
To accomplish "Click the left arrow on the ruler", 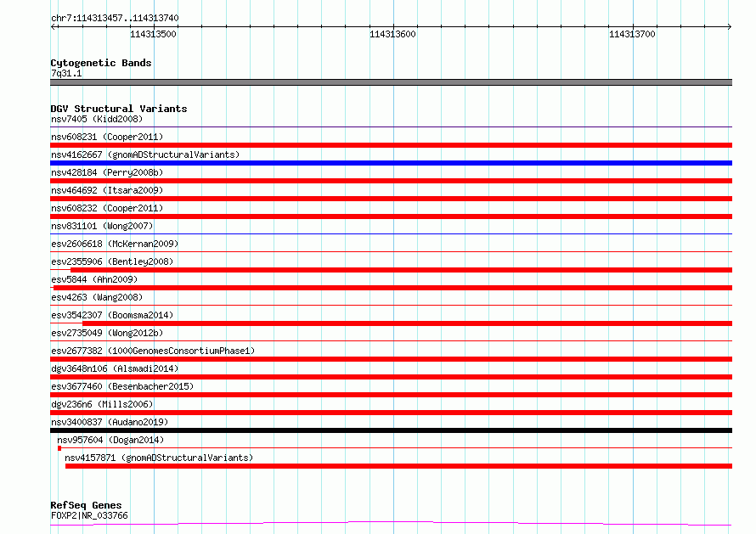I will click(x=54, y=27).
